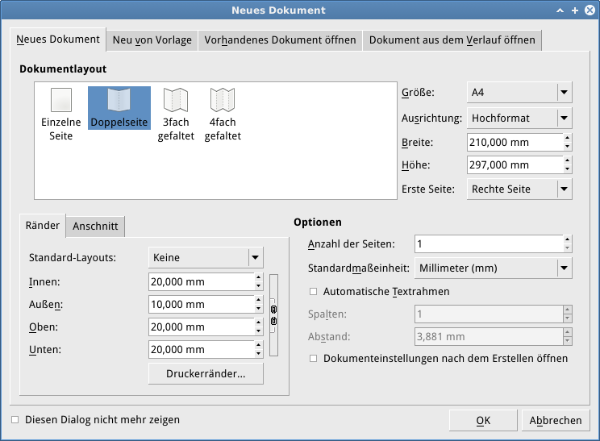Tick Diesen Dialog nicht mehr zeigen
The image size is (600, 441).
(14, 419)
